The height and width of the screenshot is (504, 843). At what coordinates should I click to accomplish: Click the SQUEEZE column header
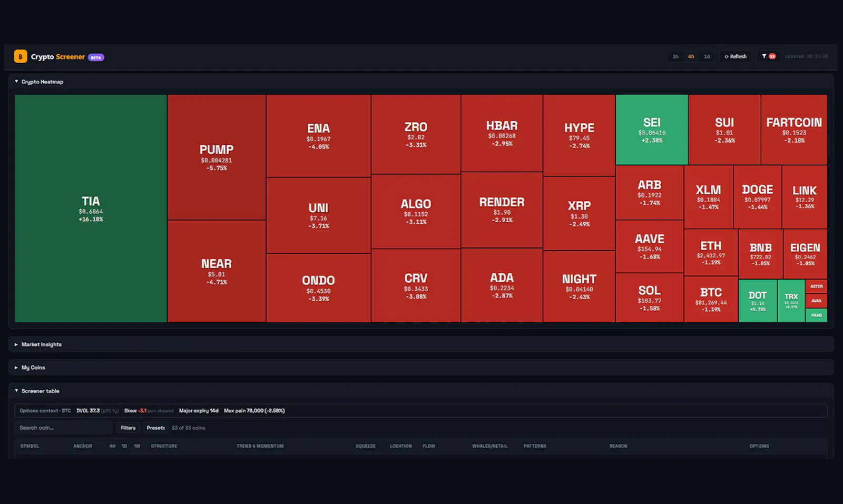(x=365, y=446)
